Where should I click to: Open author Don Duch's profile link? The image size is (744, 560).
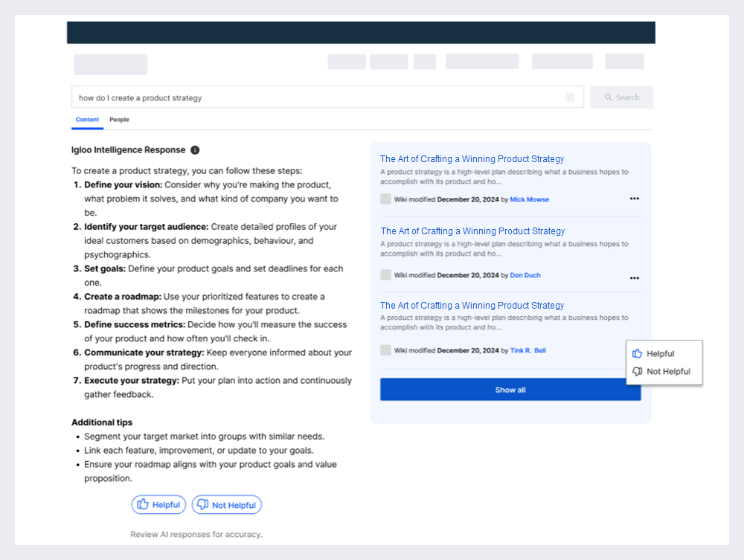525,275
